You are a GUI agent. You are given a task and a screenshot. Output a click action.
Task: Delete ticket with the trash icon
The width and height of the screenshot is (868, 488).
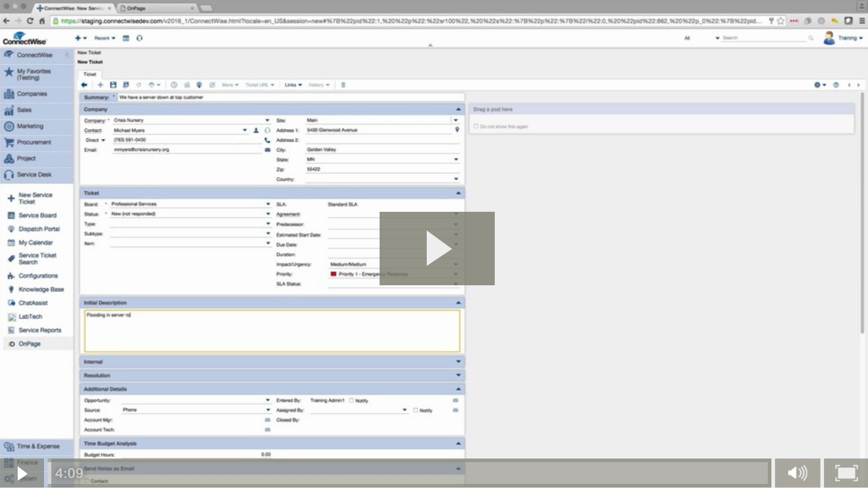(x=343, y=85)
